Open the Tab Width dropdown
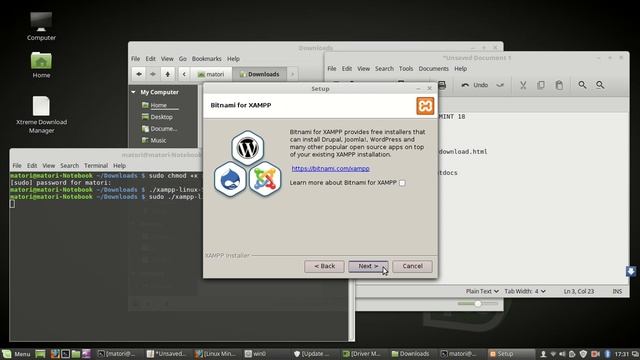The image size is (640, 360). click(525, 291)
